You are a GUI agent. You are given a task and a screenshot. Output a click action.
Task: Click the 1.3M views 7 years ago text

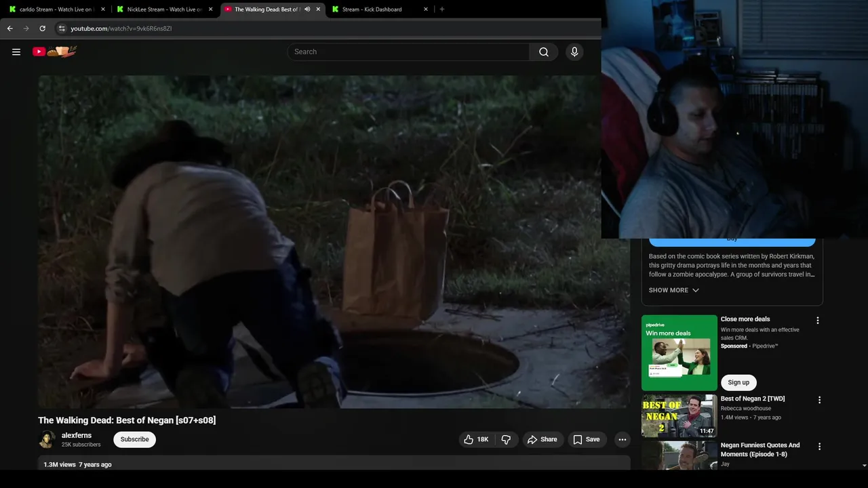tap(77, 464)
